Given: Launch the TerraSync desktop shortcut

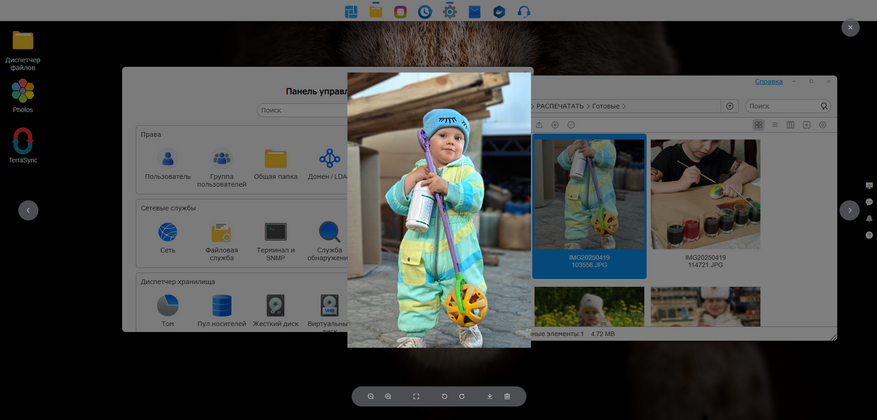Looking at the screenshot, I should (x=23, y=145).
